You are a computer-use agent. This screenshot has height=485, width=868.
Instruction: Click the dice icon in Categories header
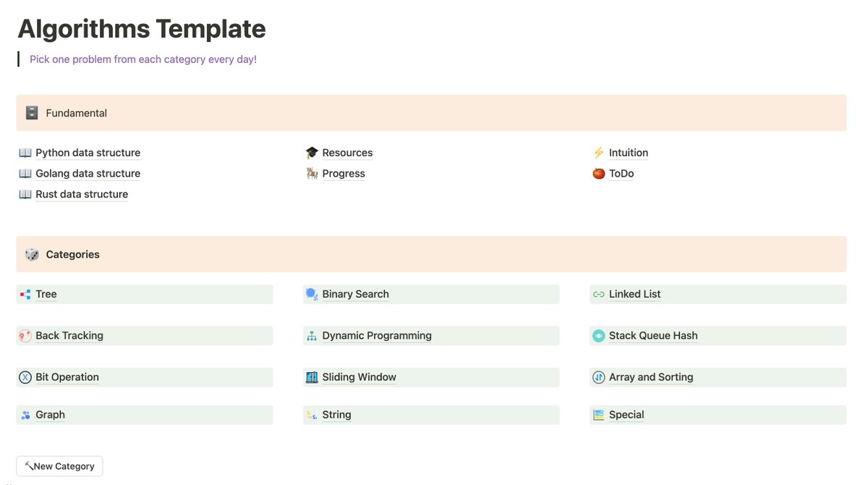(x=32, y=254)
